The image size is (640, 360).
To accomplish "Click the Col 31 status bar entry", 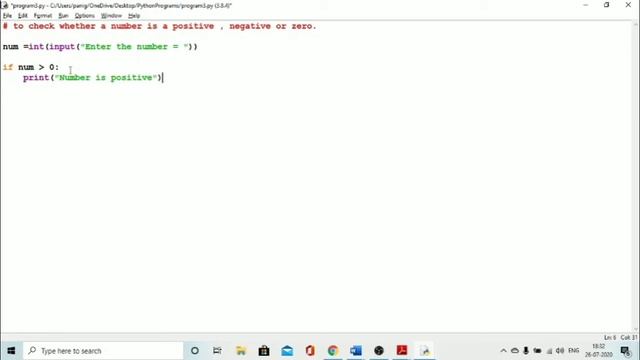I will (x=628, y=338).
